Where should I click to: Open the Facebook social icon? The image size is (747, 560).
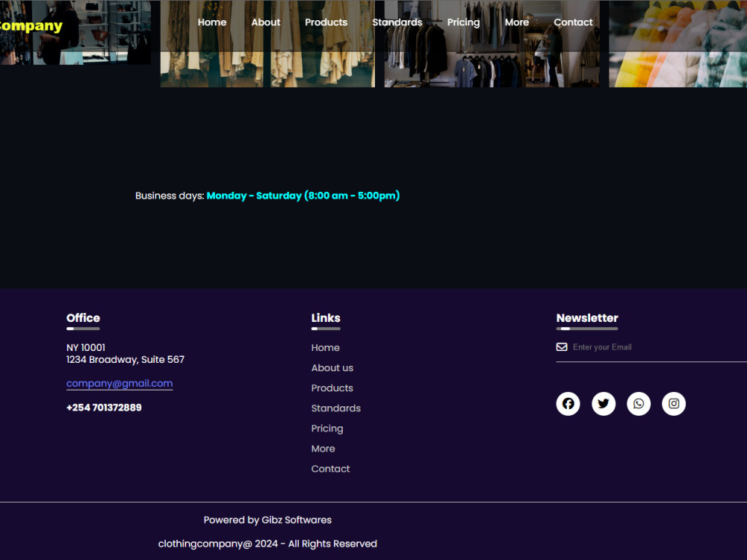point(568,404)
